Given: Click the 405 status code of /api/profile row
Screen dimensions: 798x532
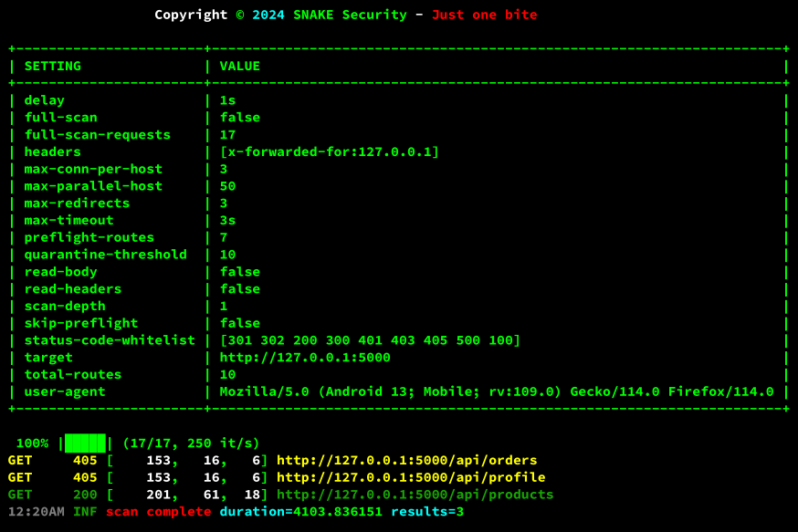Looking at the screenshot, I should [85, 477].
